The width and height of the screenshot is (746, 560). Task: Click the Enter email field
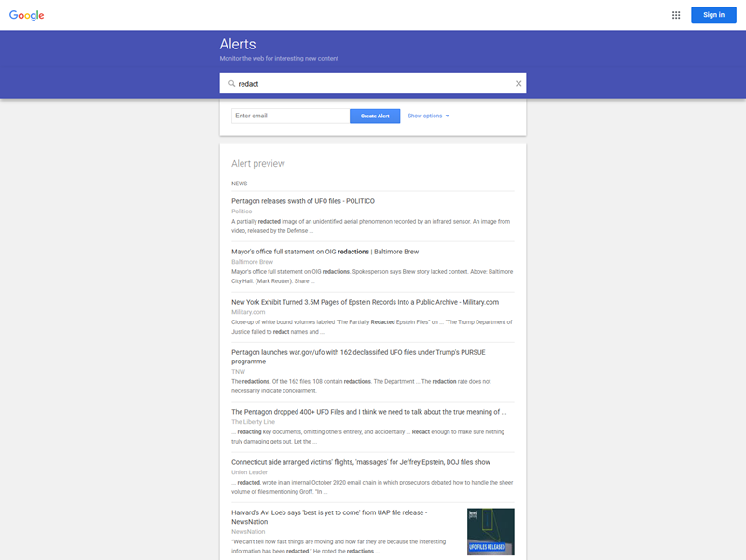[290, 116]
